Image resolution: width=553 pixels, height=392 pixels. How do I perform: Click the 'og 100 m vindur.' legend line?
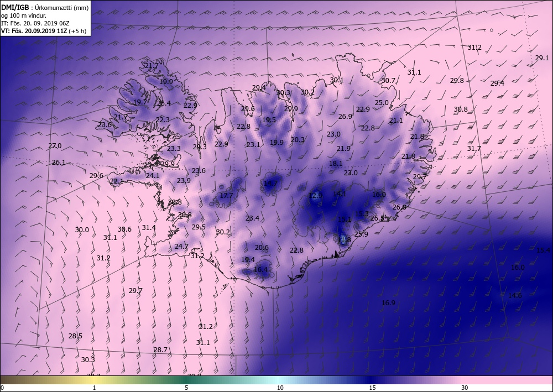pos(24,15)
